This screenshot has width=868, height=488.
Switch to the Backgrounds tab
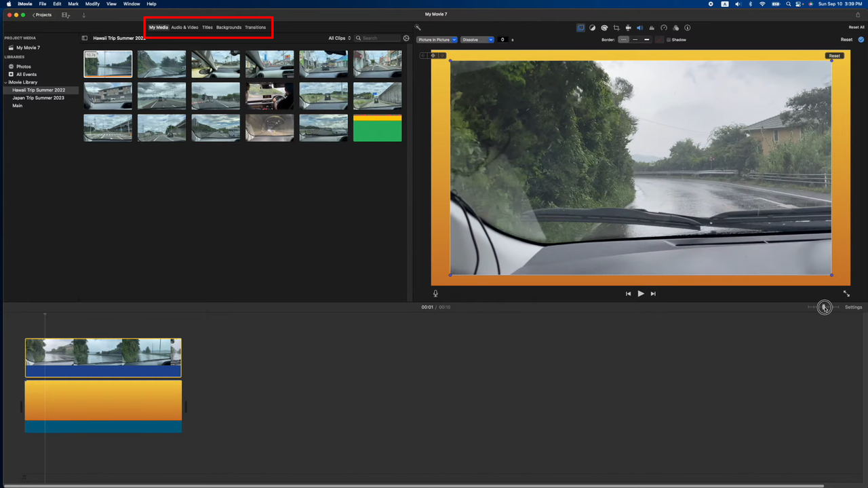(229, 28)
